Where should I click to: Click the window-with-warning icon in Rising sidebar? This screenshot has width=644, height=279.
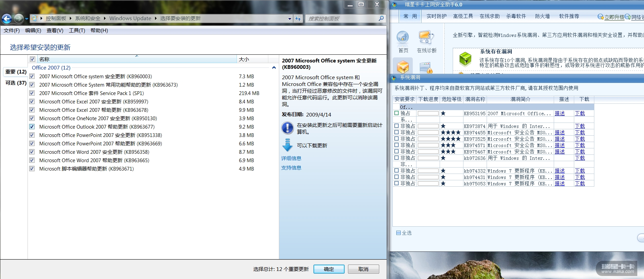tap(426, 67)
